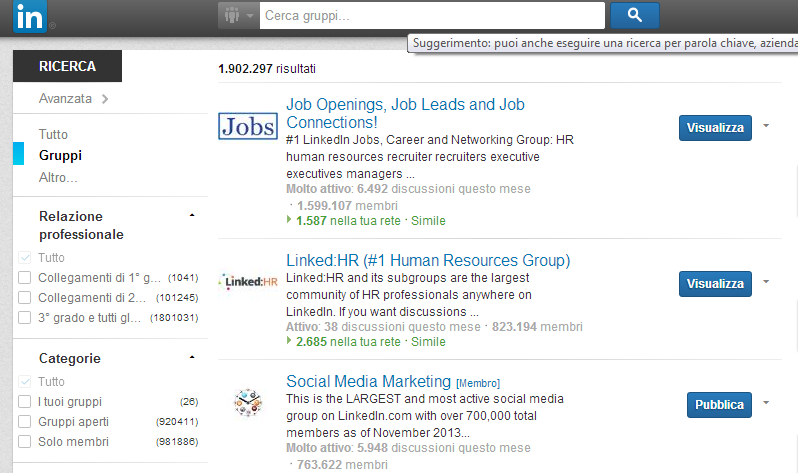Toggle the Gruppi aperti checkbox
The width and height of the screenshot is (798, 473).
[25, 421]
